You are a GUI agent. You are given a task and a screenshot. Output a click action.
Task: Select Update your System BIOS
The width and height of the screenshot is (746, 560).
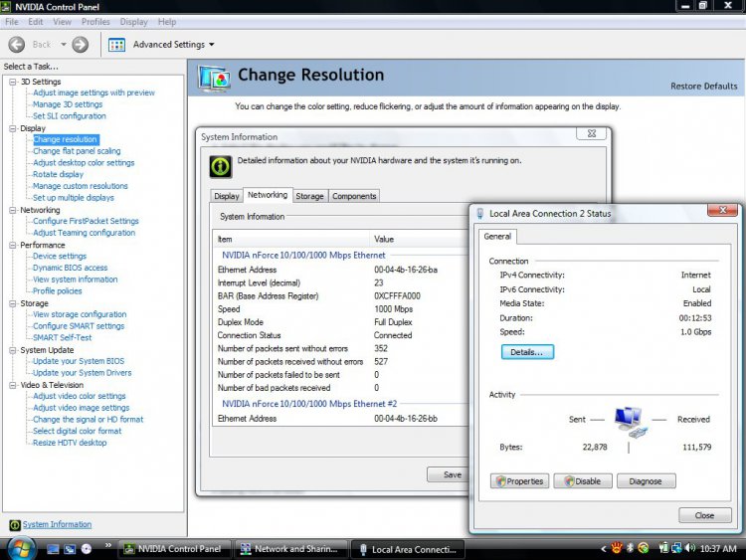pyautogui.click(x=79, y=361)
